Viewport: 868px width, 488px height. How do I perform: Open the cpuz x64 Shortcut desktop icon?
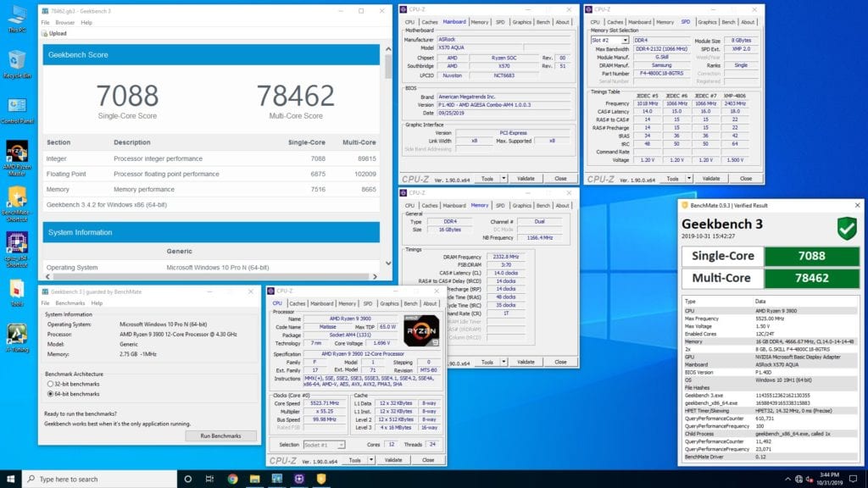[17, 249]
